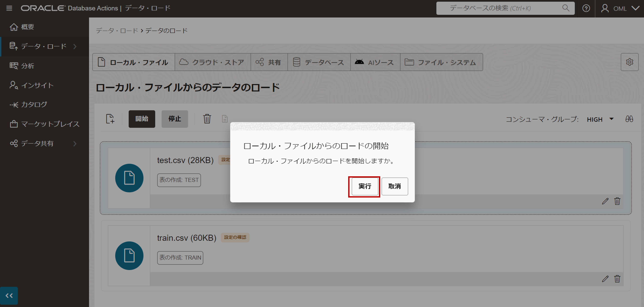Expand the データ・ロード sidebar chevron
The height and width of the screenshot is (307, 644).
[x=75, y=47]
